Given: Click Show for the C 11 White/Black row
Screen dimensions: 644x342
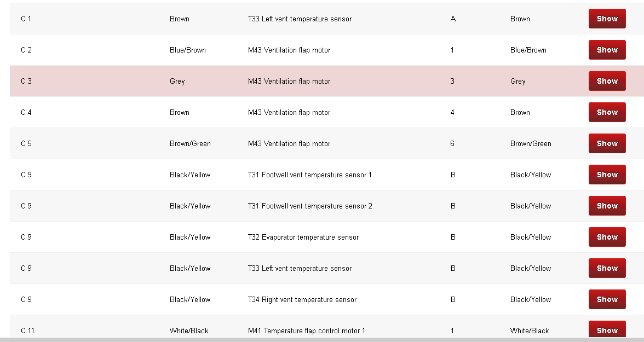Looking at the screenshot, I should click(x=607, y=329).
